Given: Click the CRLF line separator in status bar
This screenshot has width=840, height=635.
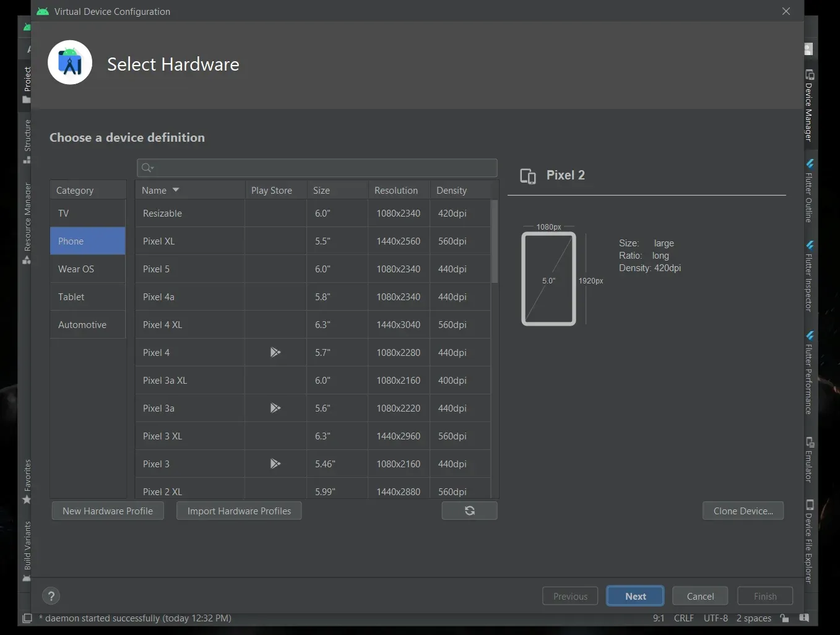Looking at the screenshot, I should pyautogui.click(x=683, y=618).
